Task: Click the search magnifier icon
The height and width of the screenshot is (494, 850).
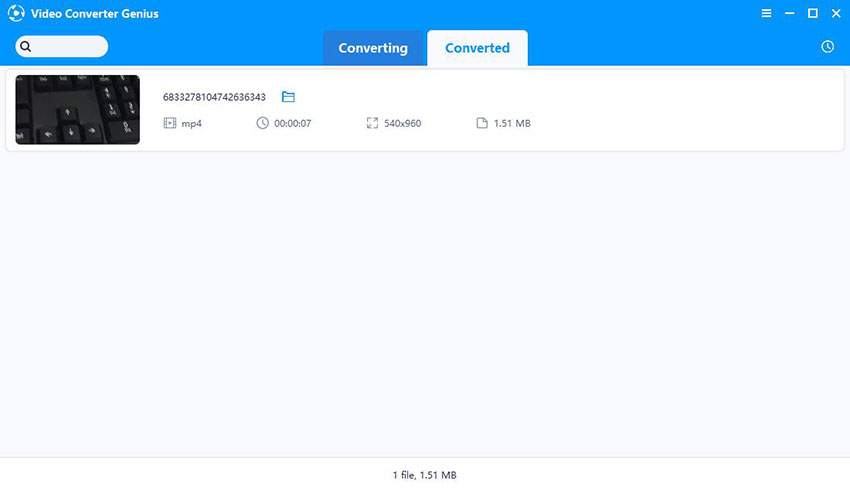Action: pyautogui.click(x=25, y=47)
